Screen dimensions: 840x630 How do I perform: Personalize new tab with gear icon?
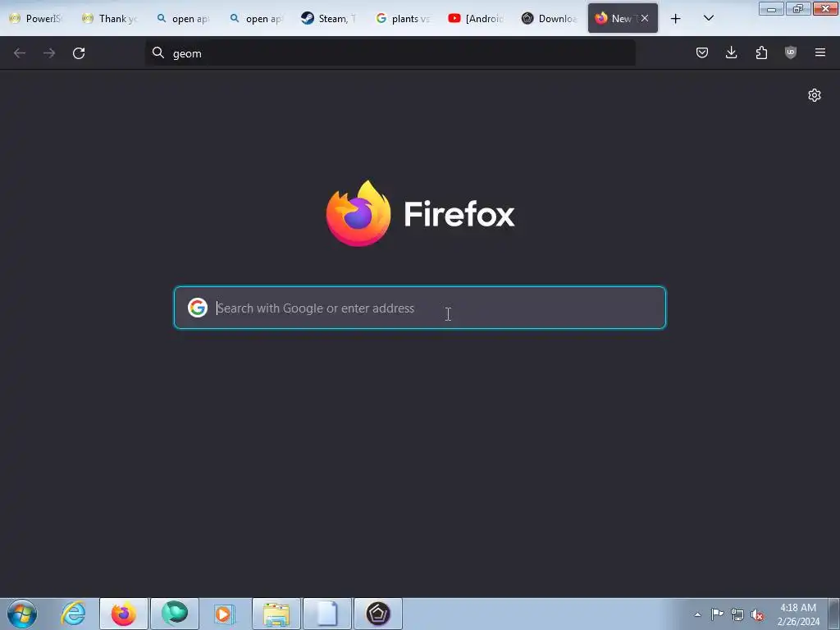[x=815, y=95]
